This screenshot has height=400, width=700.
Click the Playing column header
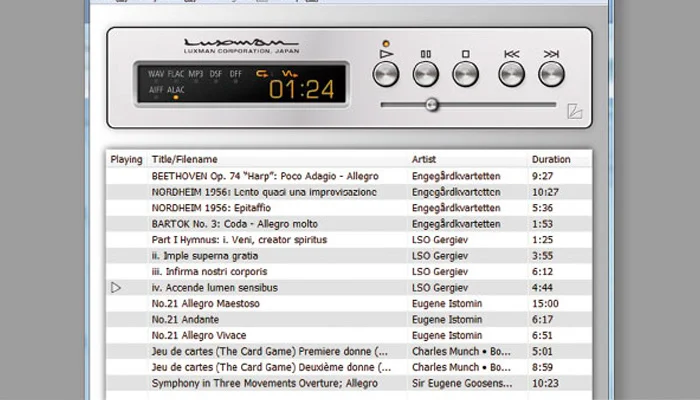pyautogui.click(x=126, y=159)
